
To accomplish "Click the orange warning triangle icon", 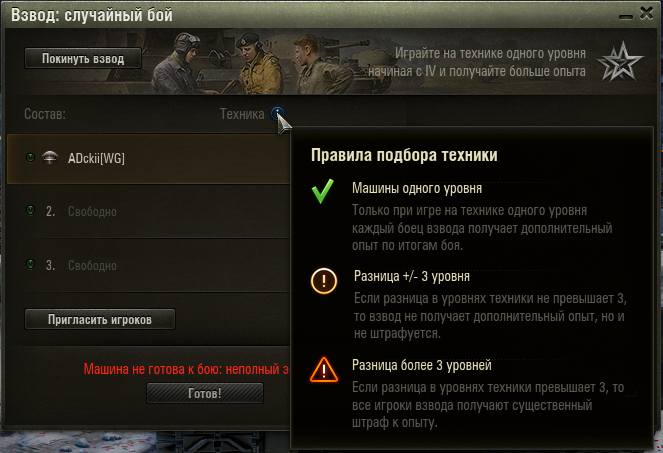I will (x=324, y=370).
